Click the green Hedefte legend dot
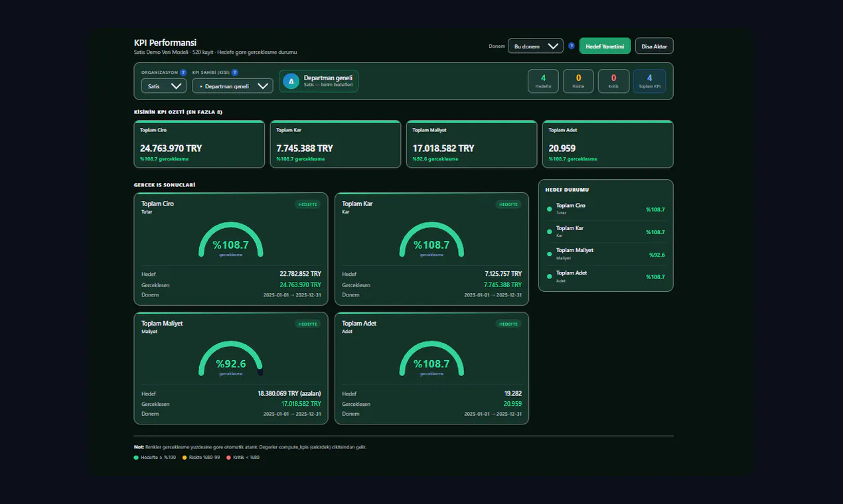The width and height of the screenshot is (843, 504). (x=136, y=458)
